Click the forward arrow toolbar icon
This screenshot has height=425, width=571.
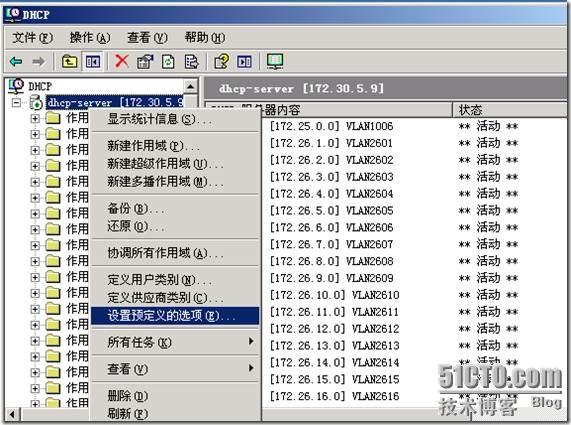tap(39, 62)
